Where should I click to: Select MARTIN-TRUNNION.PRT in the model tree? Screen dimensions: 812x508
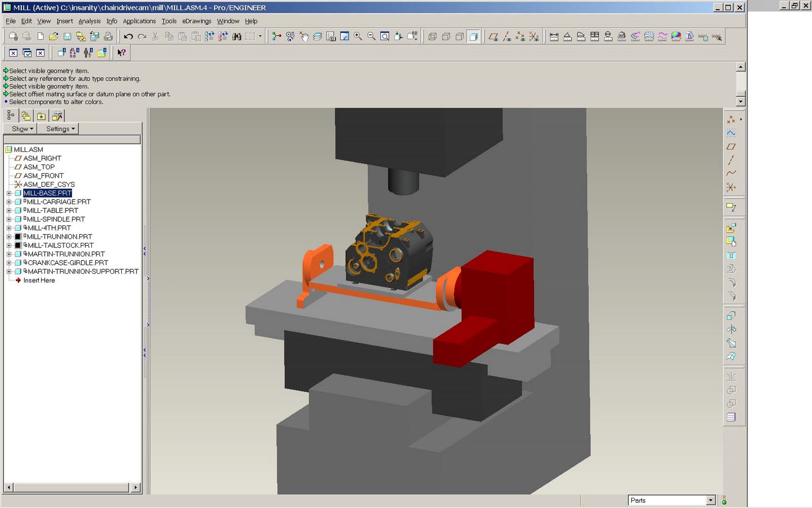click(66, 254)
